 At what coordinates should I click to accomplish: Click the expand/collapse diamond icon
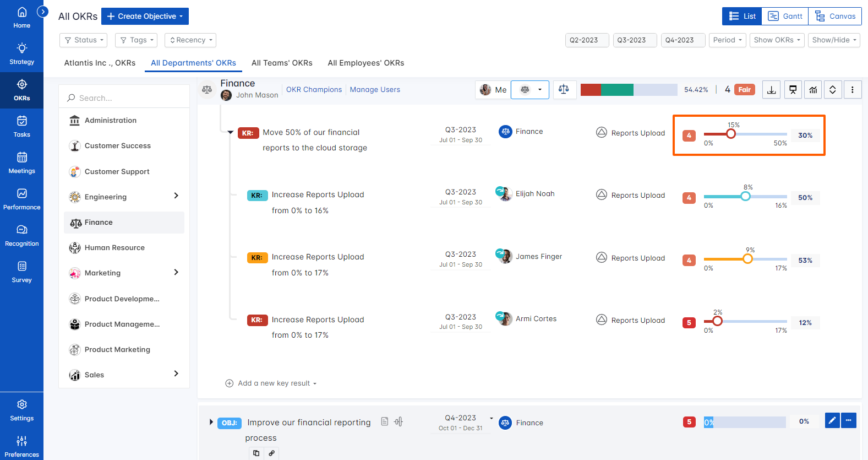pyautogui.click(x=833, y=90)
